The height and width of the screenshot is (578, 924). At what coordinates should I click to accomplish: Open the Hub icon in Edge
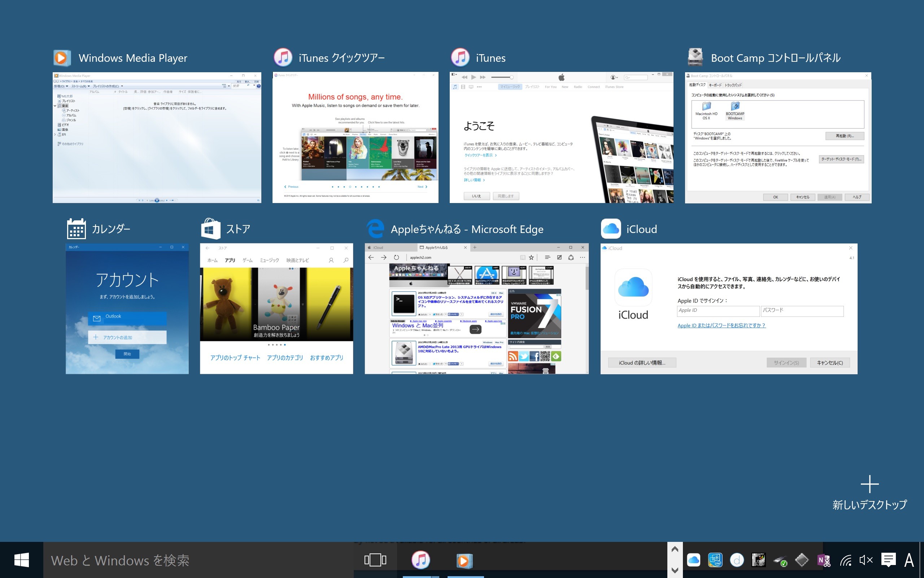pyautogui.click(x=547, y=257)
